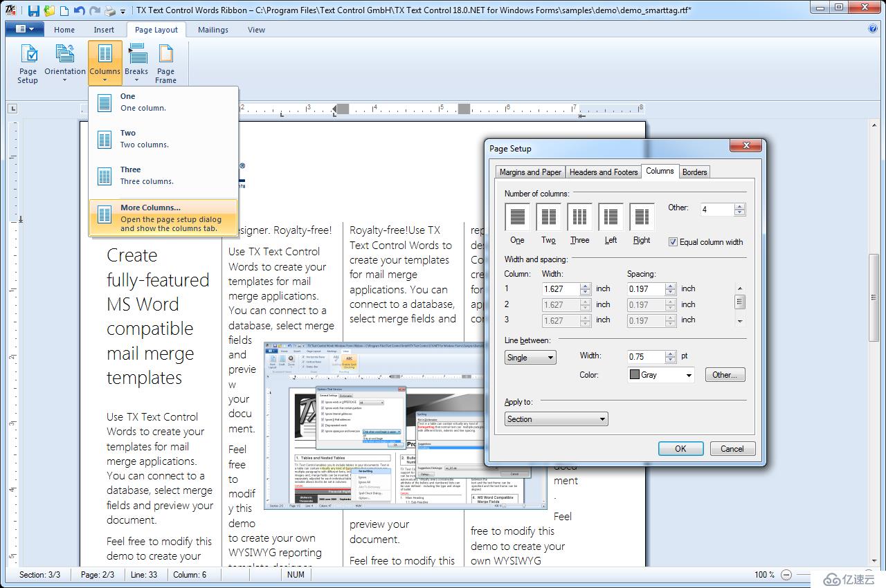
Task: Click the Help question mark icon
Action: pos(873,29)
